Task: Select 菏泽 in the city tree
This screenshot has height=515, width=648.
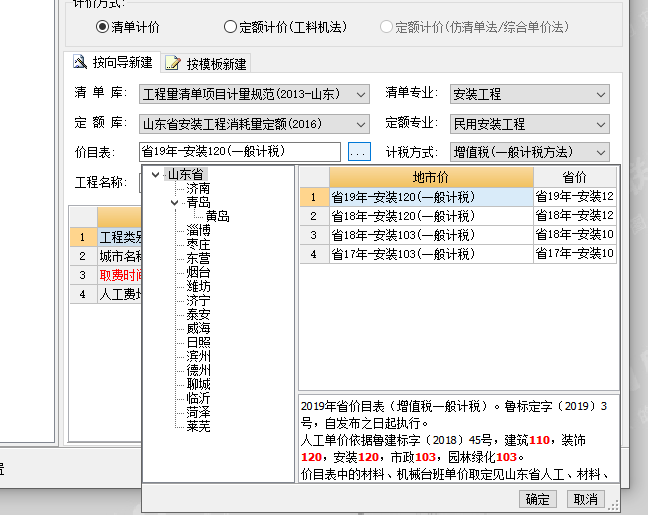Action: 198,412
